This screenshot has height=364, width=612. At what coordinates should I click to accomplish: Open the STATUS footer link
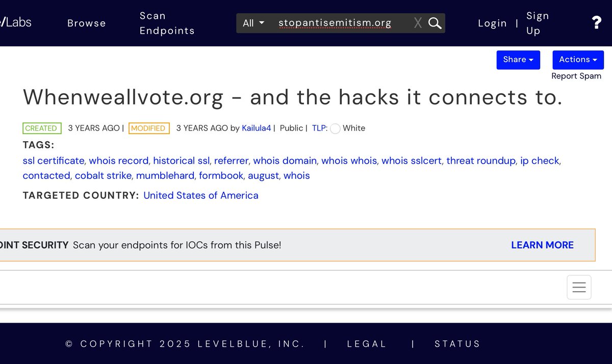tap(457, 344)
